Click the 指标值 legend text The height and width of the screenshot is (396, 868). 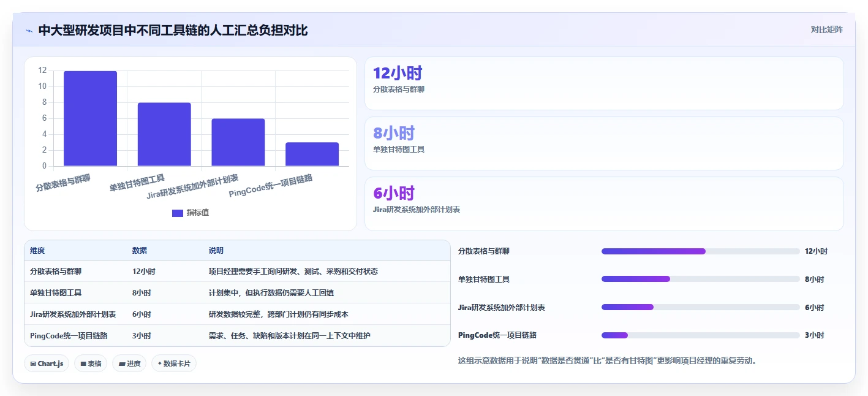pos(198,213)
